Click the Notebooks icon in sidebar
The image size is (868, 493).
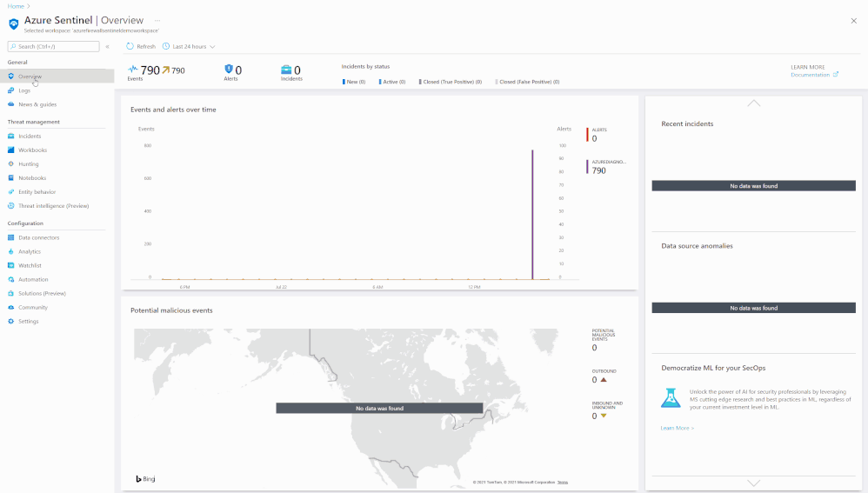point(11,177)
